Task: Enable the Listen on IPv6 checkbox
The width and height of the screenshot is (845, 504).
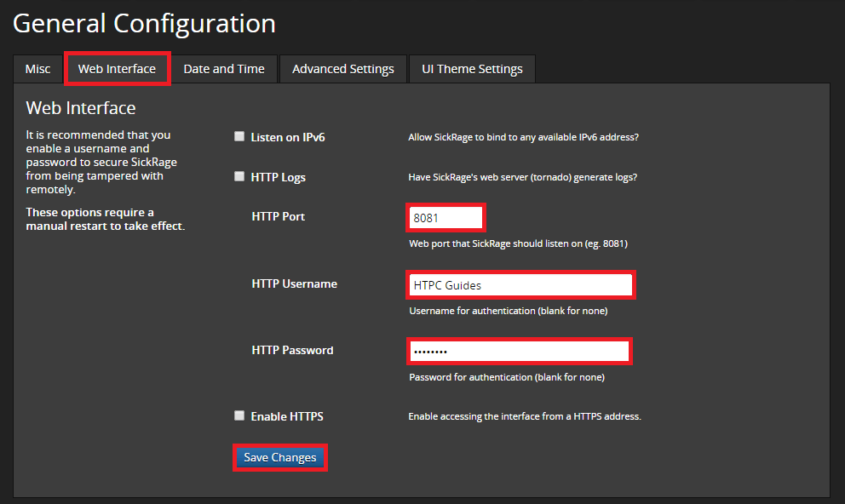Action: (240, 136)
